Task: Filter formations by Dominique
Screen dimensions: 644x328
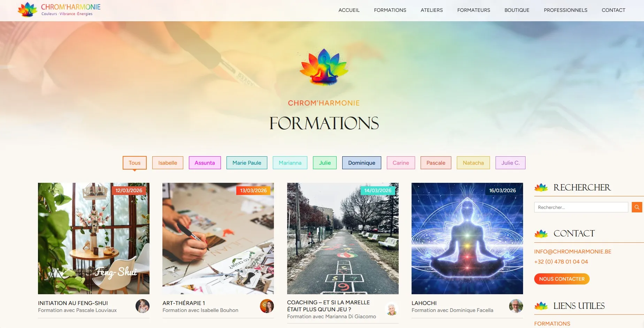Action: coord(362,163)
